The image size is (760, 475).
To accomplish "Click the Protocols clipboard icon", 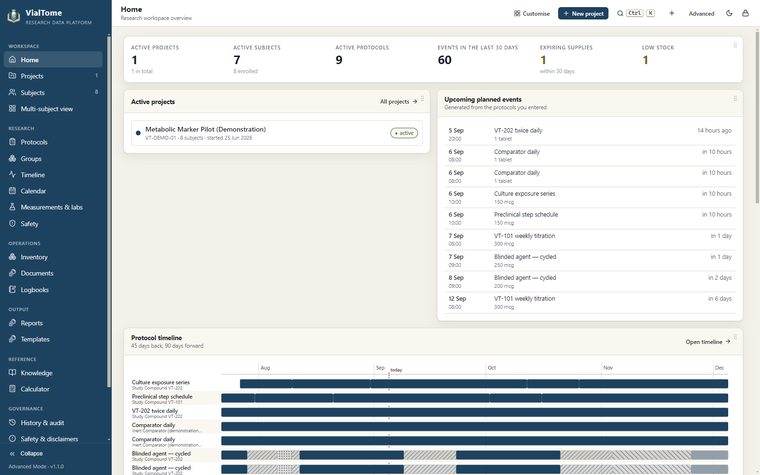I will click(13, 142).
